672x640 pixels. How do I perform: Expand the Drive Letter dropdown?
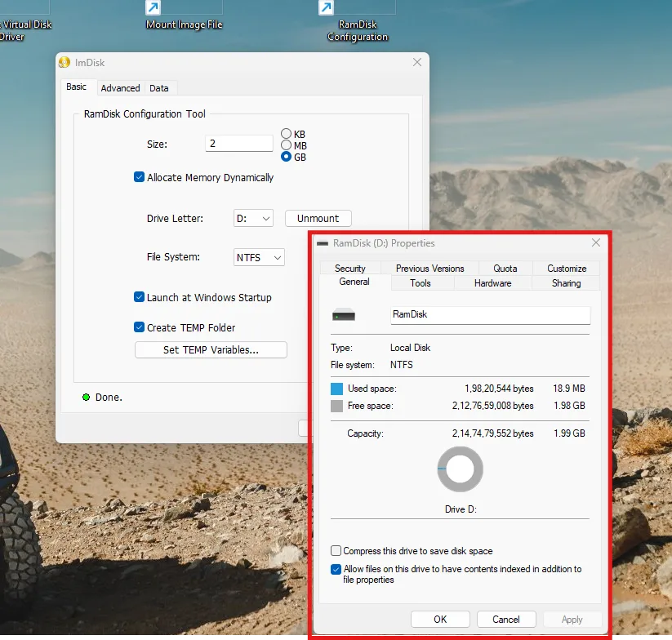click(254, 219)
